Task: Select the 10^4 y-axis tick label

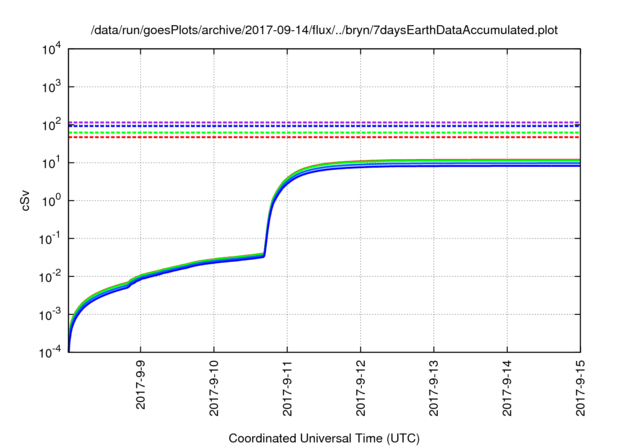Action: [x=52, y=49]
